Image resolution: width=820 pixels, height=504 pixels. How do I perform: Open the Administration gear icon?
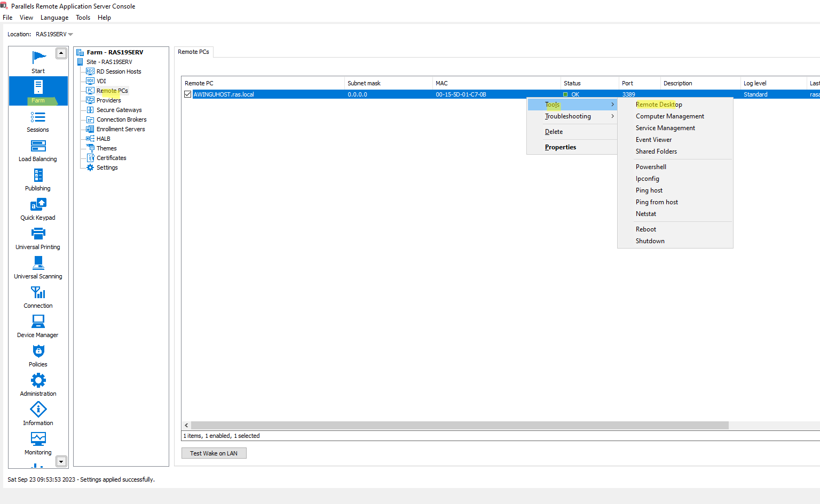pyautogui.click(x=38, y=380)
